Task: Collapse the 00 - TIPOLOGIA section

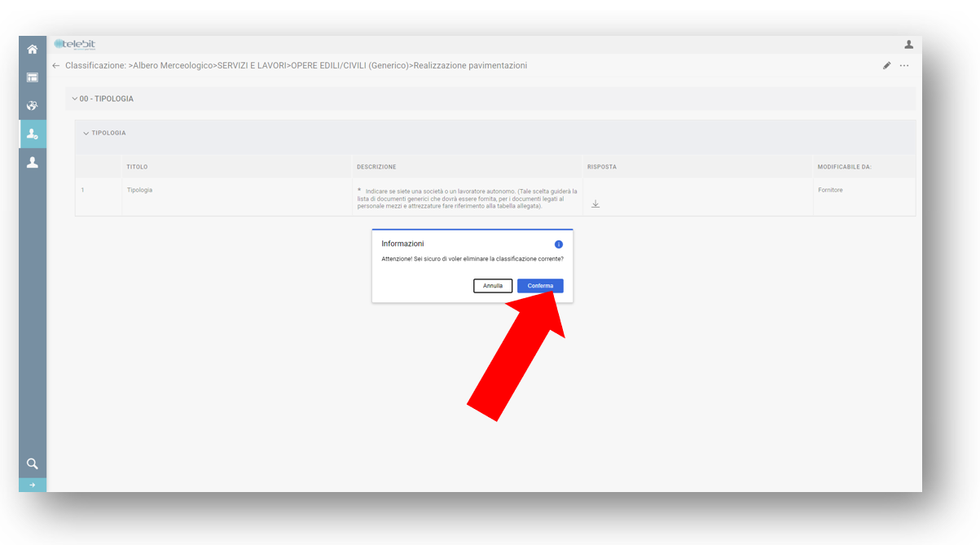Action: click(x=75, y=99)
